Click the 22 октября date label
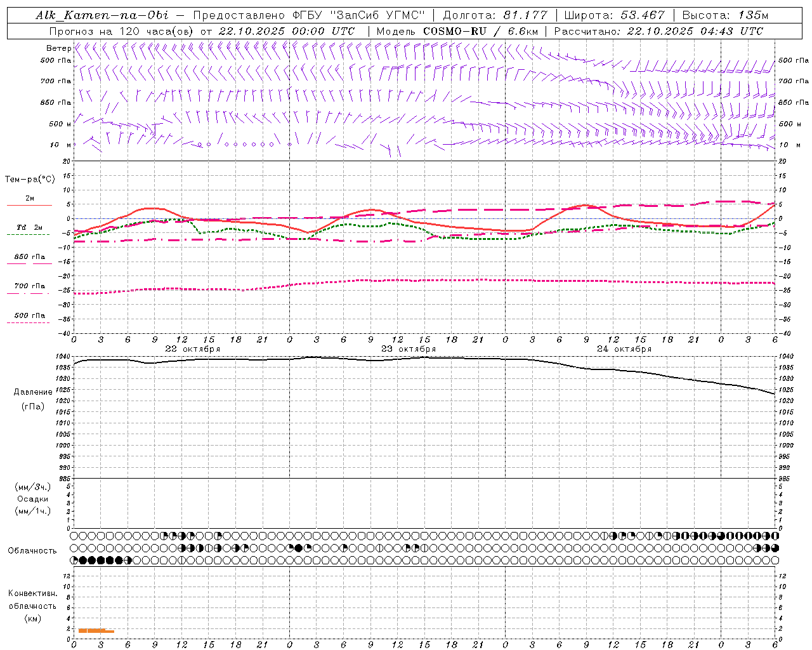This screenshot has height=650, width=812. (x=193, y=349)
